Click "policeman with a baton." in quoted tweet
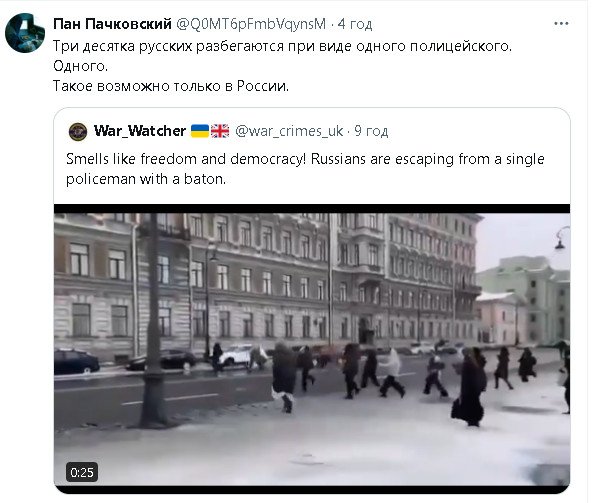 pos(146,179)
